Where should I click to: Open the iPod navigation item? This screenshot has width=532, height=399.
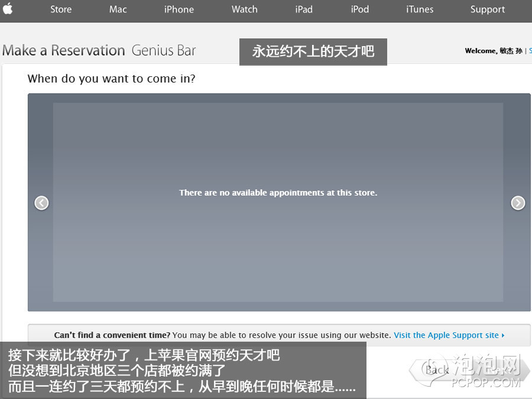click(x=359, y=9)
